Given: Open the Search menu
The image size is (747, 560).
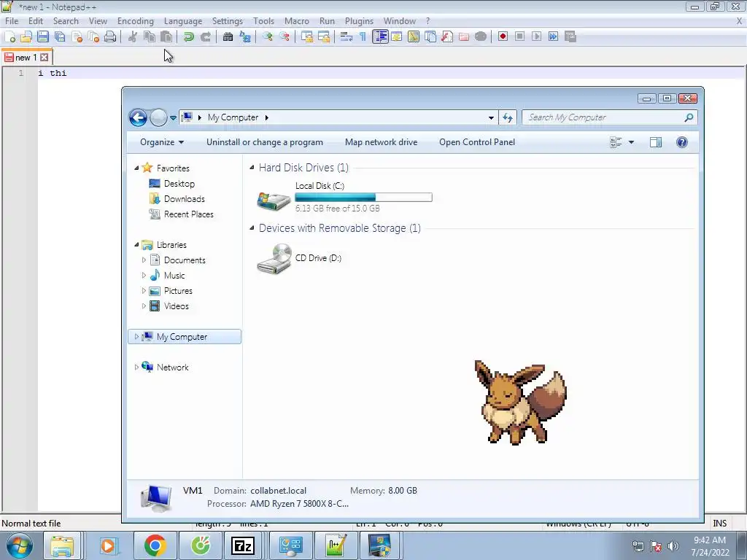Looking at the screenshot, I should (x=66, y=21).
